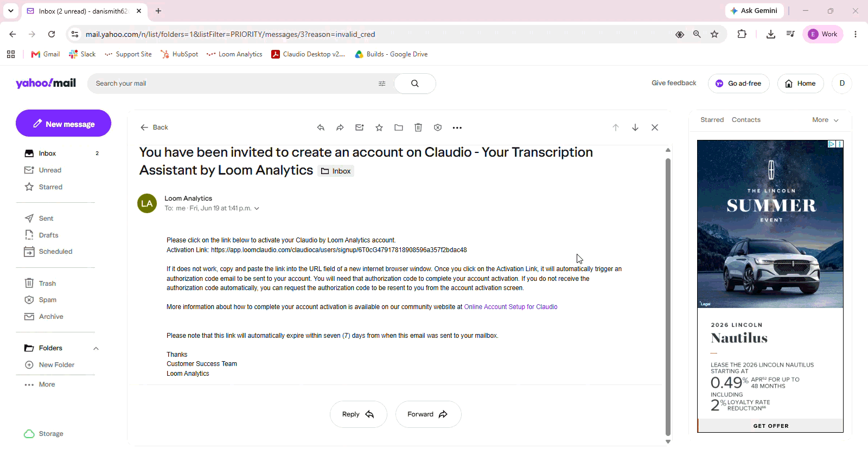Open advanced search filter options icon

tap(382, 84)
